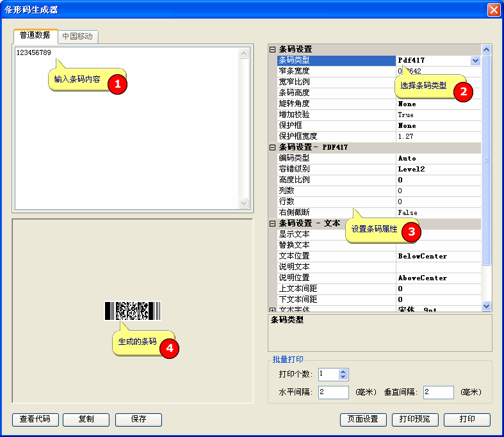
Task: Open 页面设置 dialog
Action: tap(363, 420)
